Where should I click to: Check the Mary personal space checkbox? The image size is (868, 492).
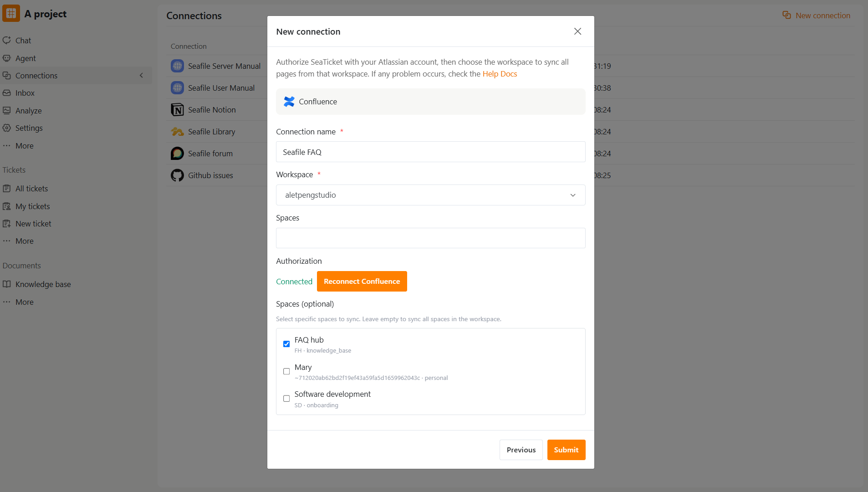[286, 371]
